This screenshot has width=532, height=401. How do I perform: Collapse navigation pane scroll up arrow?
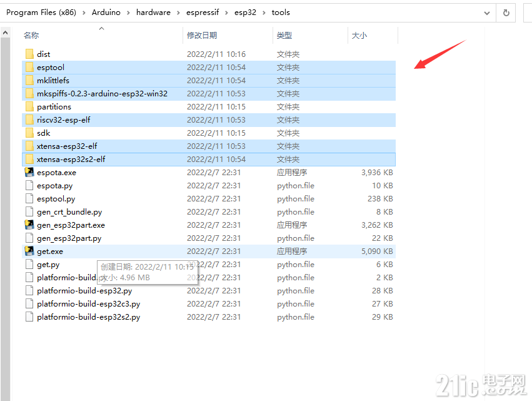tap(5, 33)
